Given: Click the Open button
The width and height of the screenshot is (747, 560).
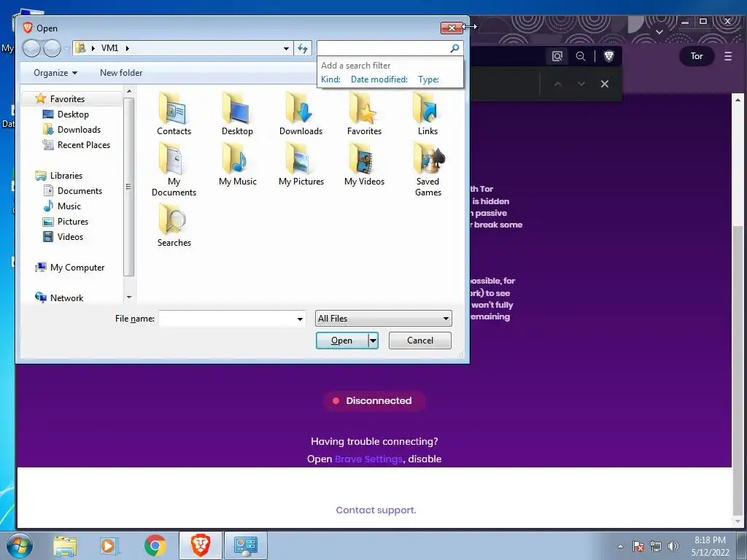Looking at the screenshot, I should click(x=342, y=341).
